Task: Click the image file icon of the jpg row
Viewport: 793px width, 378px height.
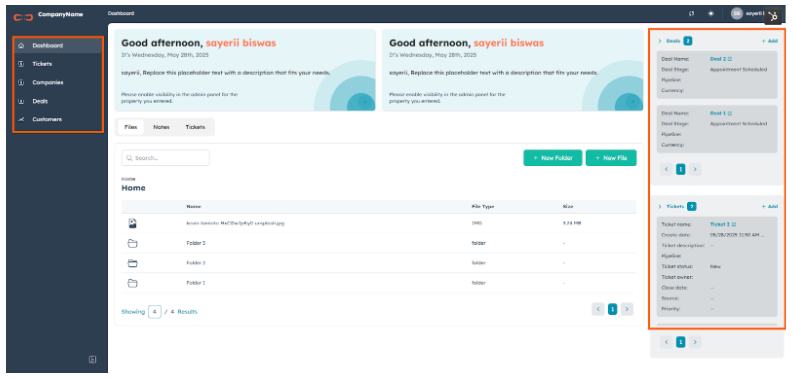Action: click(x=133, y=223)
